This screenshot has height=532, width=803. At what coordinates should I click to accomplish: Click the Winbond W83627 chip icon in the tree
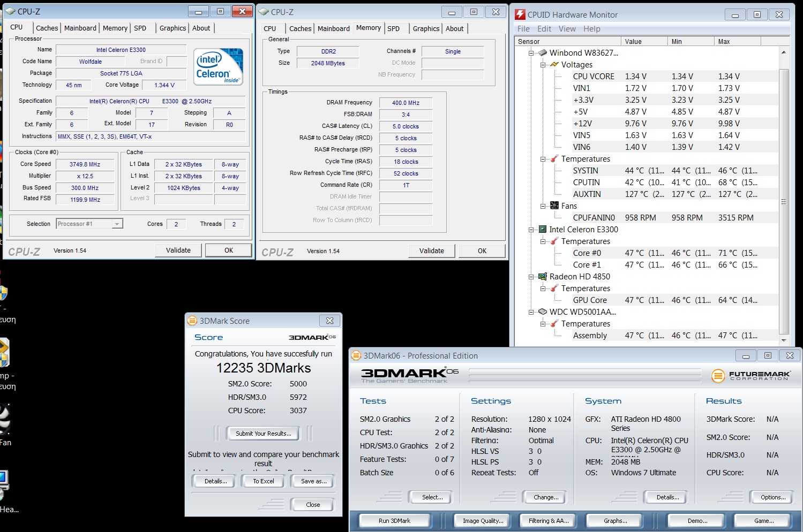(x=543, y=52)
